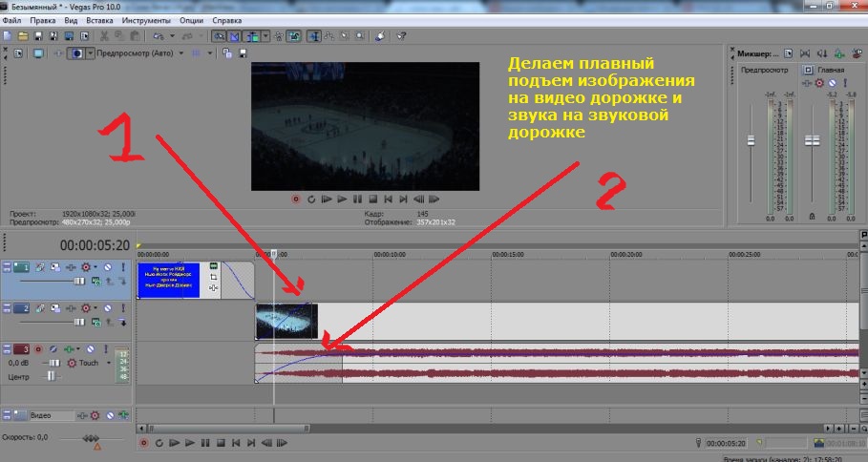The image size is (868, 462).
Task: Mute video track 1
Action: tap(108, 267)
